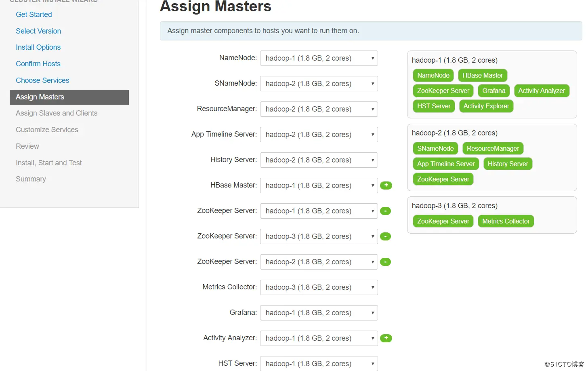Go to the Get Started wizard step

point(34,15)
